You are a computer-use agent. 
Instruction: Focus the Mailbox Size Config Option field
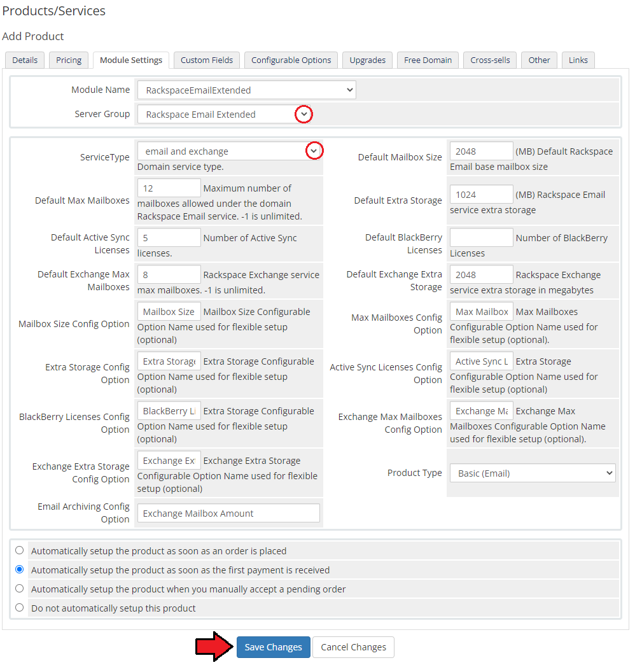[169, 312]
